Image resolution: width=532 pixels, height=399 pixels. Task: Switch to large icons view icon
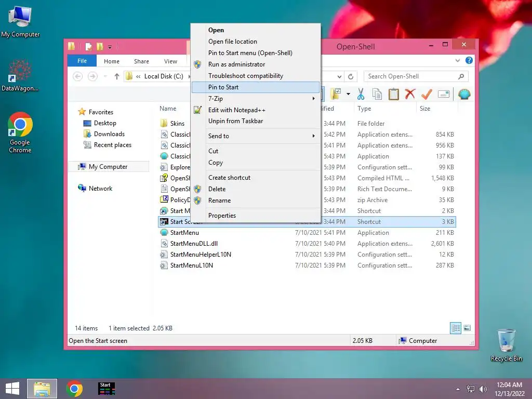(x=467, y=328)
